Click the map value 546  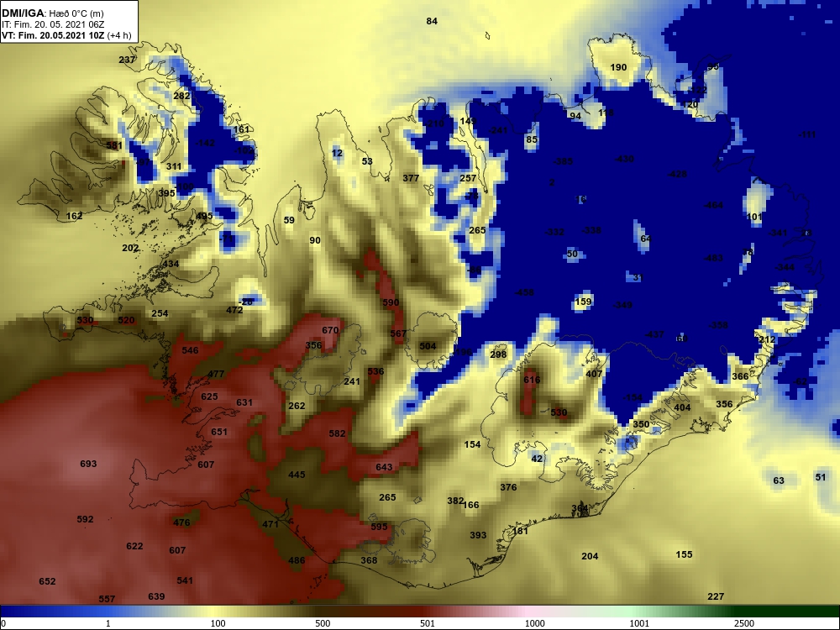point(190,349)
